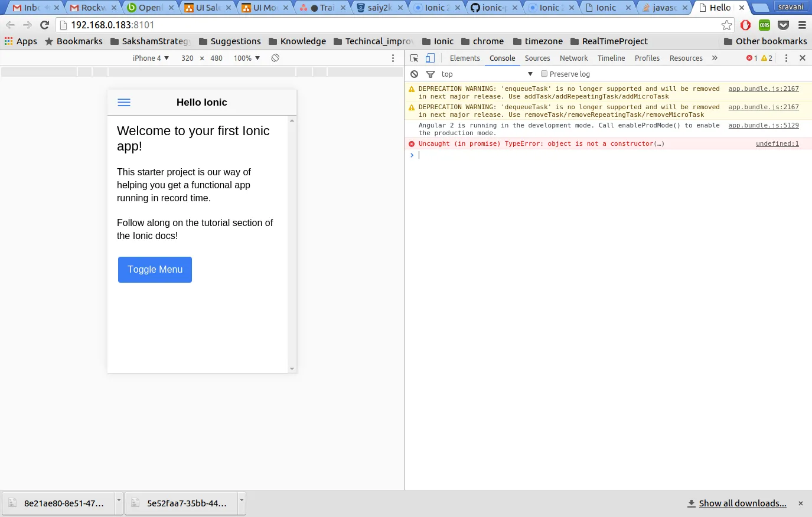The height and width of the screenshot is (517, 812).
Task: Open app.bundle.js:2167 link for enqueueTask warning
Action: coord(764,89)
